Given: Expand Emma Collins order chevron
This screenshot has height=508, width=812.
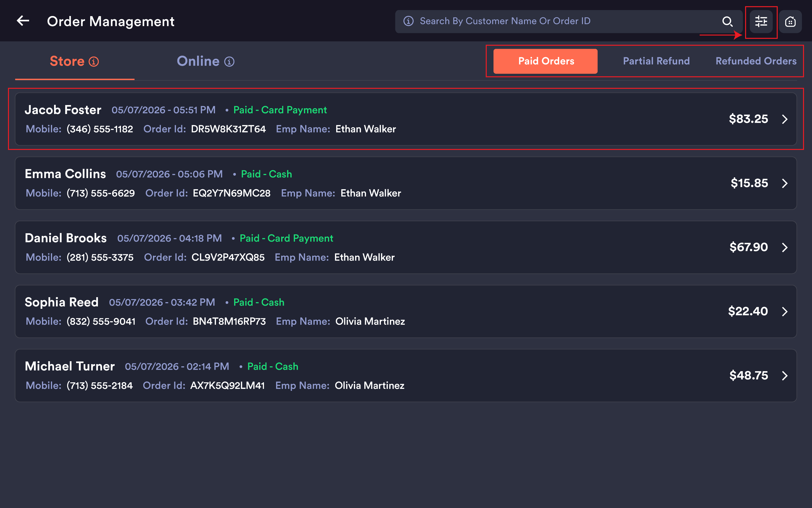Looking at the screenshot, I should (x=784, y=183).
